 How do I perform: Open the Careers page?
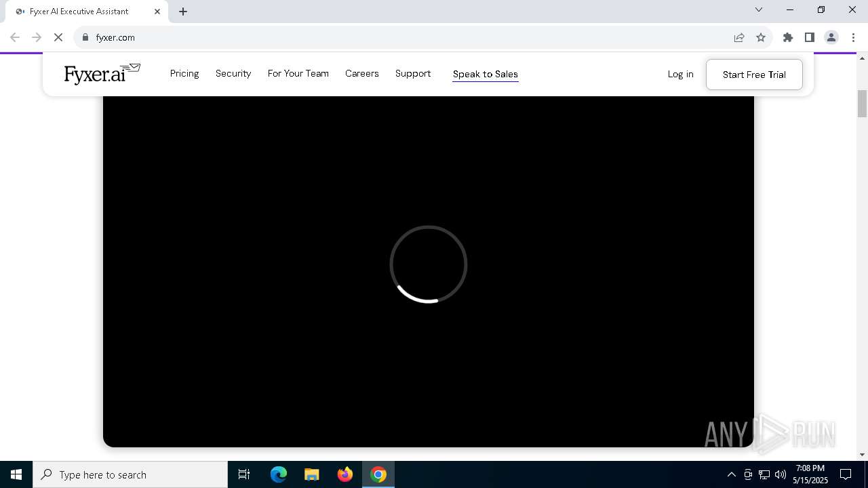point(362,73)
